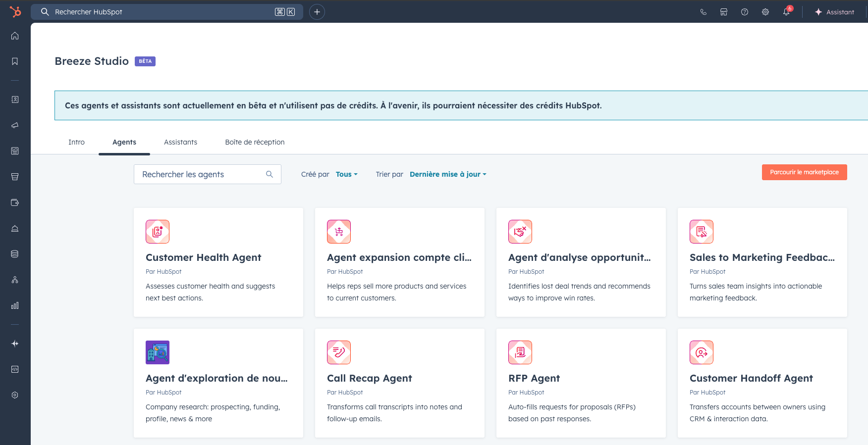Screen dimensions: 868x445
Task: Focus the Rechercher les agents field
Action: [202, 174]
